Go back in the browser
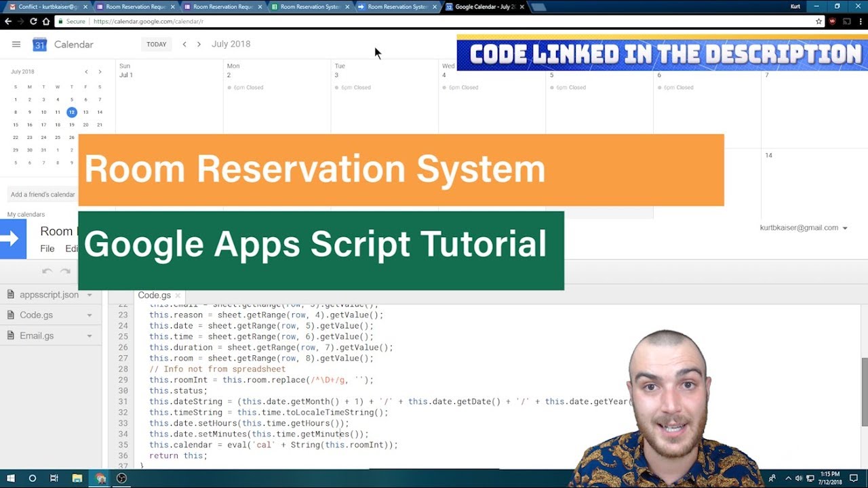 (8, 21)
